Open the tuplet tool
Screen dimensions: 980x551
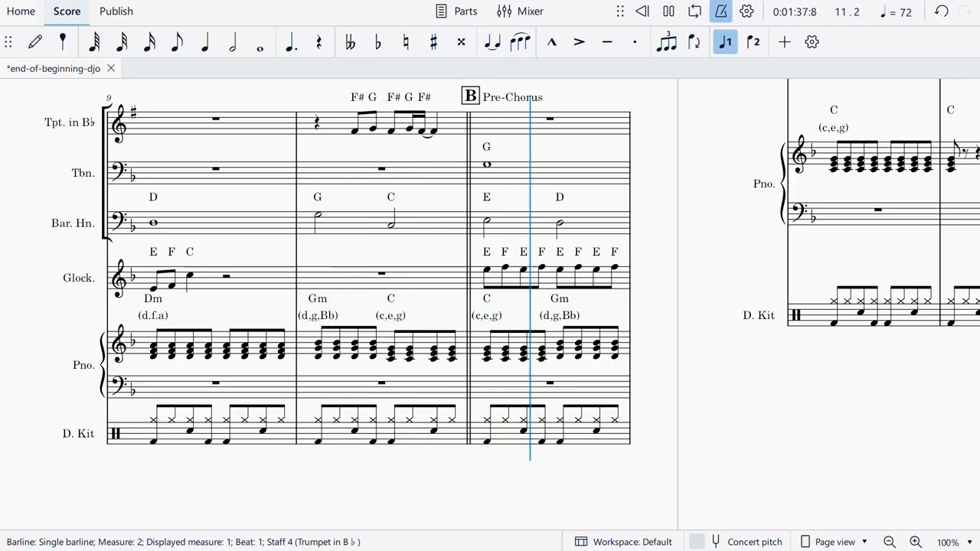click(666, 42)
